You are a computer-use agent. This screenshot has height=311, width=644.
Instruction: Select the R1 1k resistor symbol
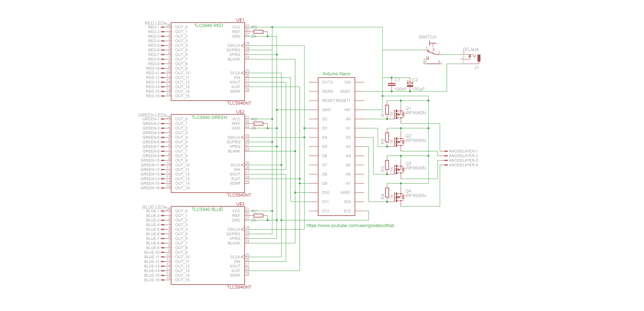(387, 110)
